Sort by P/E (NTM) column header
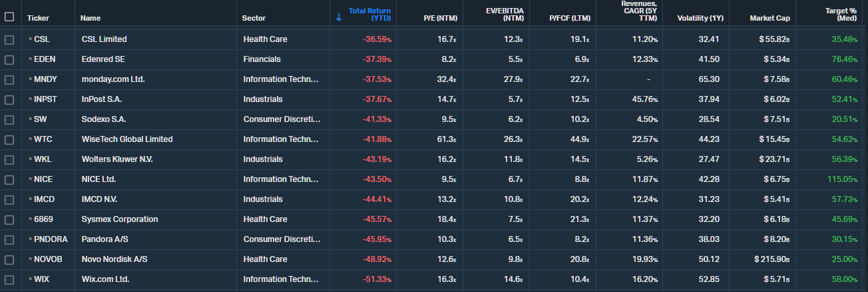This screenshot has width=868, height=292. [x=439, y=18]
